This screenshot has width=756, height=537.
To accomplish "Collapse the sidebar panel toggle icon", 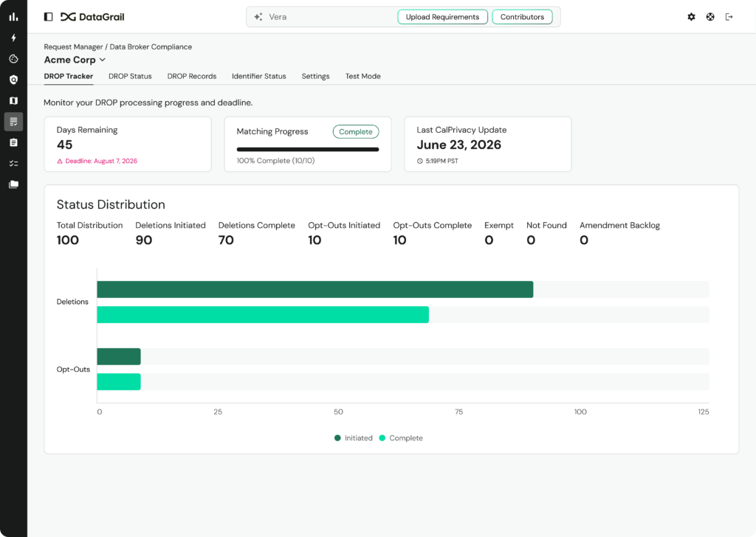I will (x=48, y=17).
